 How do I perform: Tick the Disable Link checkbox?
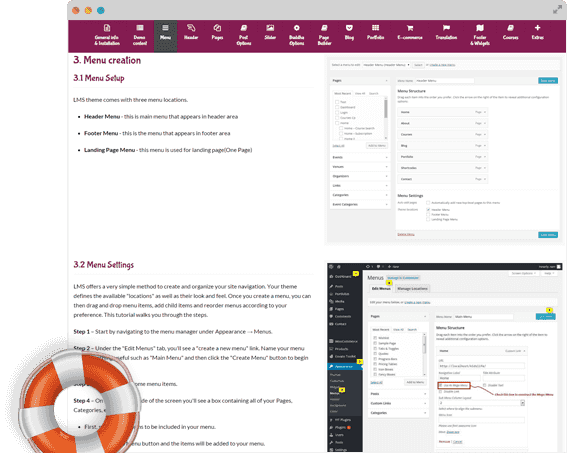[440, 392]
